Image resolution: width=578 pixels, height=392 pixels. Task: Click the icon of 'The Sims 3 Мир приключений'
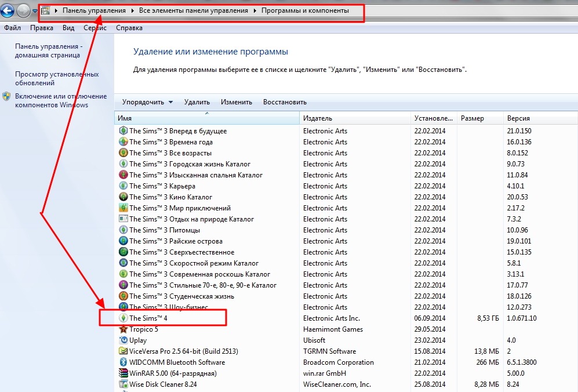(123, 208)
